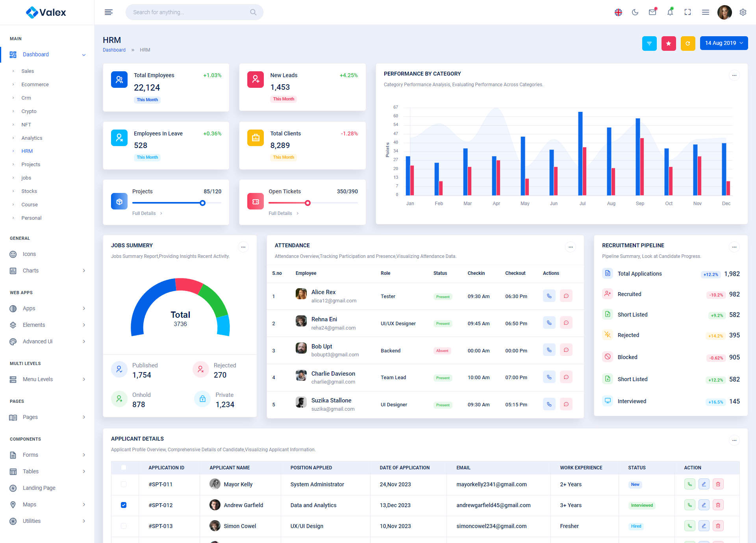Click the red star favorite button
The height and width of the screenshot is (543, 756).
(669, 43)
